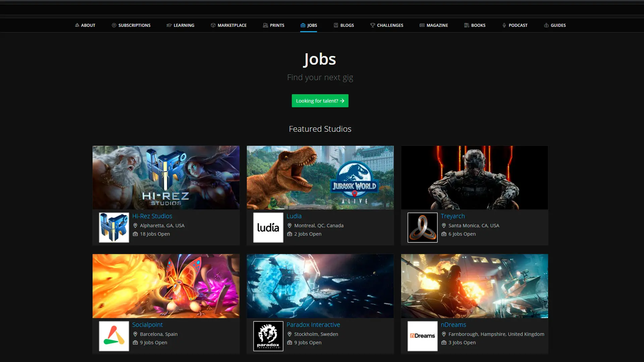Click the Hi-Rez Studios logo icon
The image size is (644, 362).
[114, 228]
